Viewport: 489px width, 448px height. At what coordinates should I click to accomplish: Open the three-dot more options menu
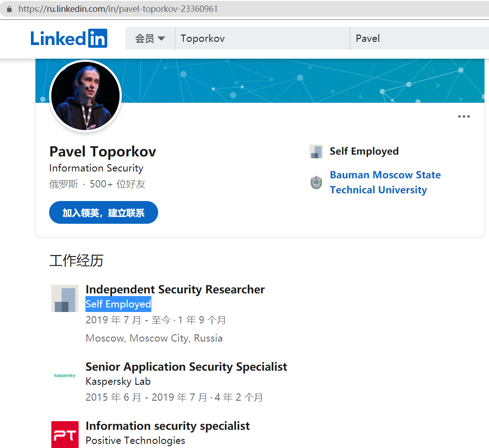coord(464,116)
